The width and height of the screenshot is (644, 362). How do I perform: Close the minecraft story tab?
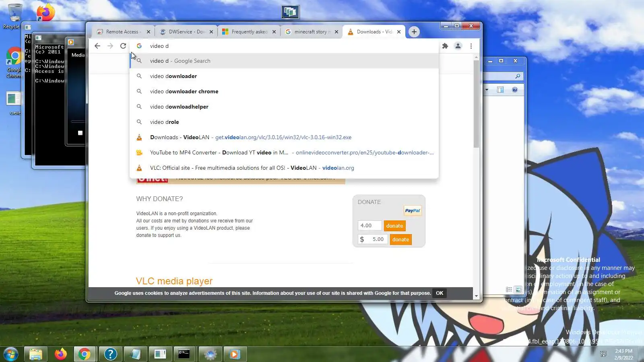click(336, 32)
